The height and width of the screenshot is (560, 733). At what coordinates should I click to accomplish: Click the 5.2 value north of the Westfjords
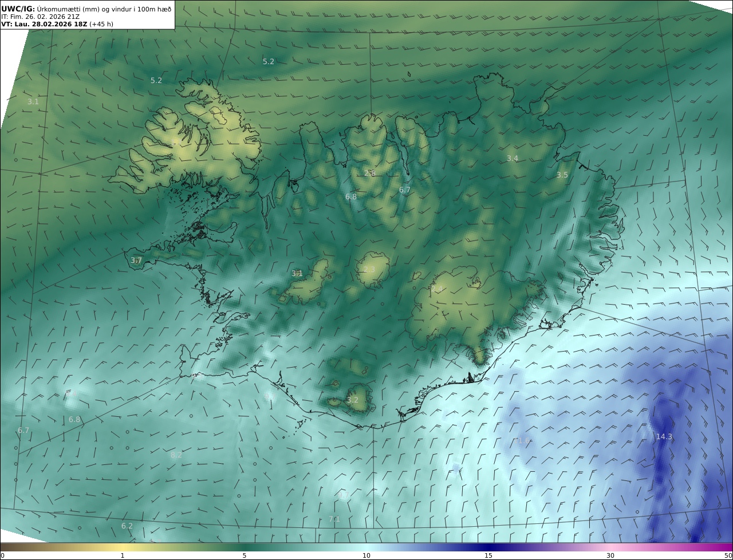[156, 80]
